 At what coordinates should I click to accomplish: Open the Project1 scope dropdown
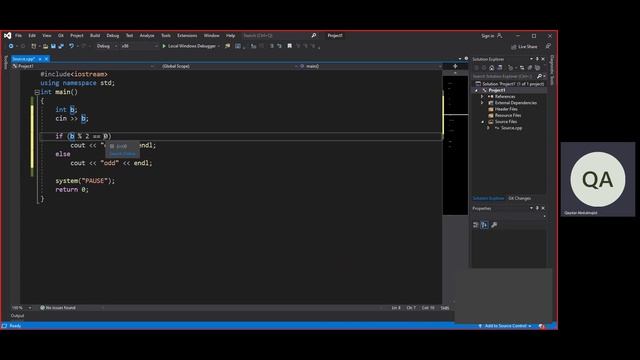coord(83,66)
